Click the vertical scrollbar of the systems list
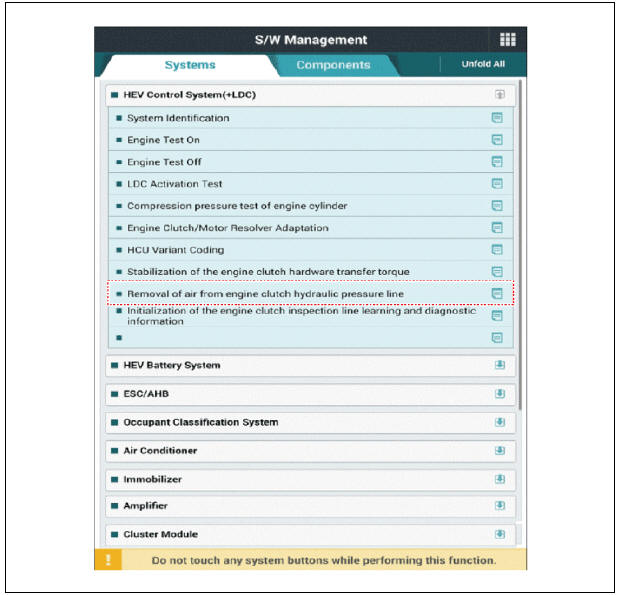The height and width of the screenshot is (595, 626). [519, 245]
